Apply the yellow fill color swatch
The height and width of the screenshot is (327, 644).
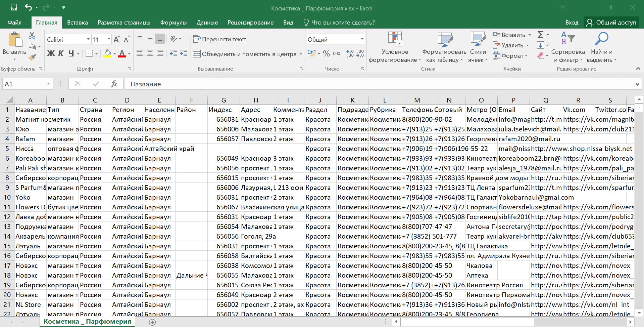[107, 54]
